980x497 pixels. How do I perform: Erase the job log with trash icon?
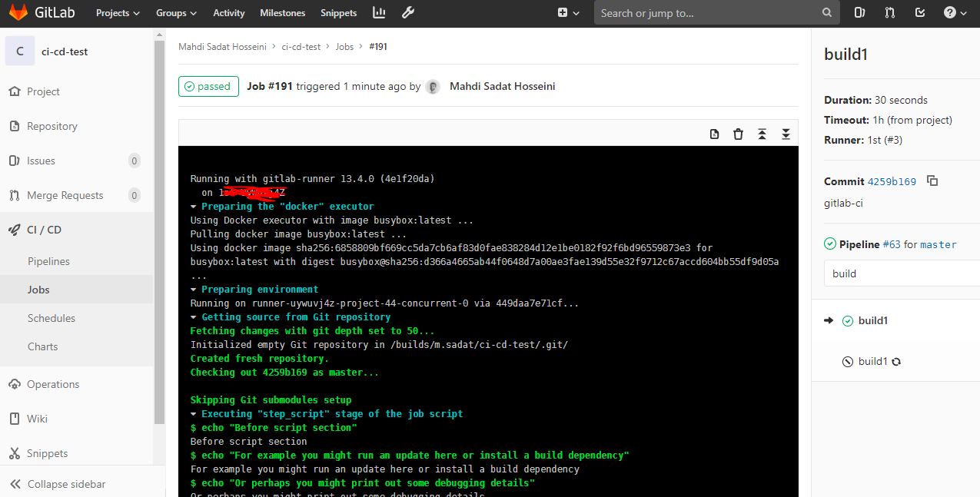tap(738, 134)
